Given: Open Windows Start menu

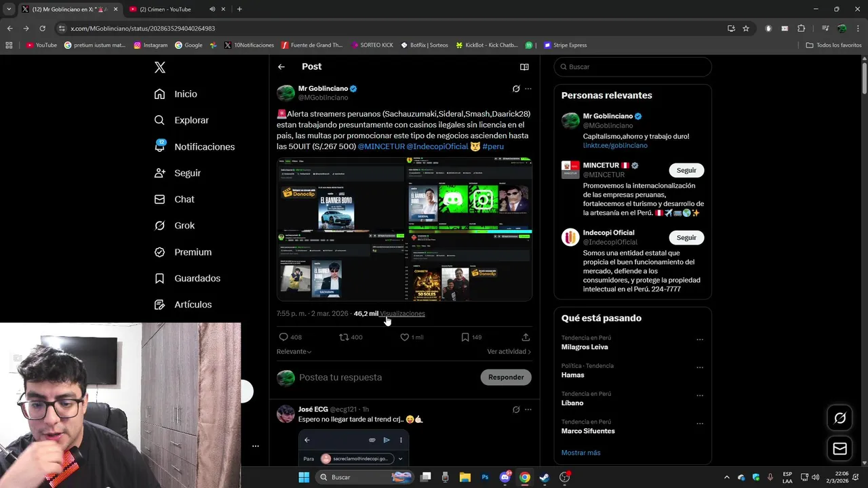Looking at the screenshot, I should (x=304, y=477).
